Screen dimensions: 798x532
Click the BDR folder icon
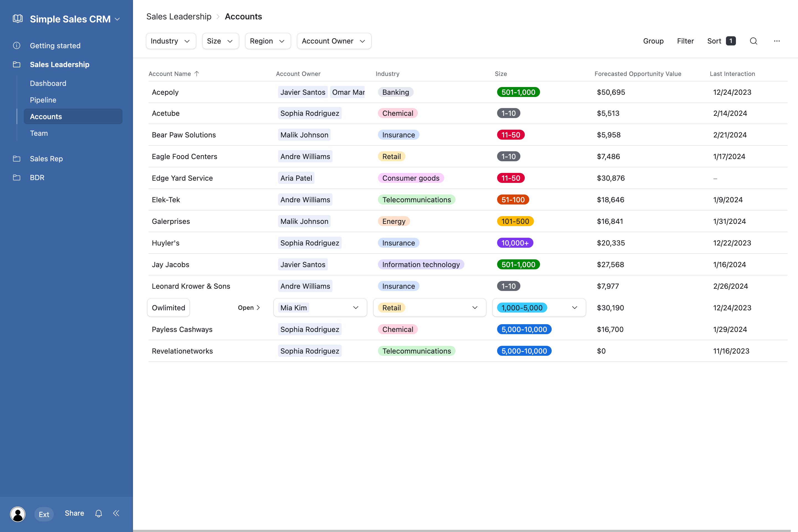17,177
